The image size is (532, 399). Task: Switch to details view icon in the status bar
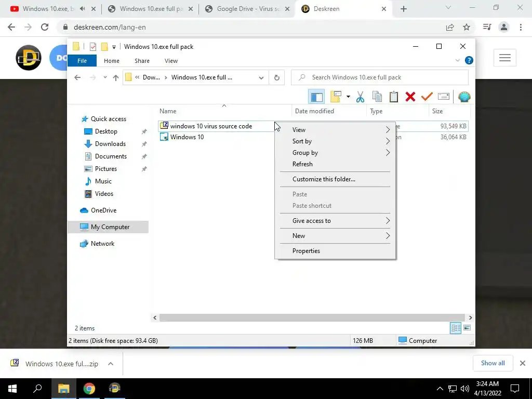[x=456, y=328]
